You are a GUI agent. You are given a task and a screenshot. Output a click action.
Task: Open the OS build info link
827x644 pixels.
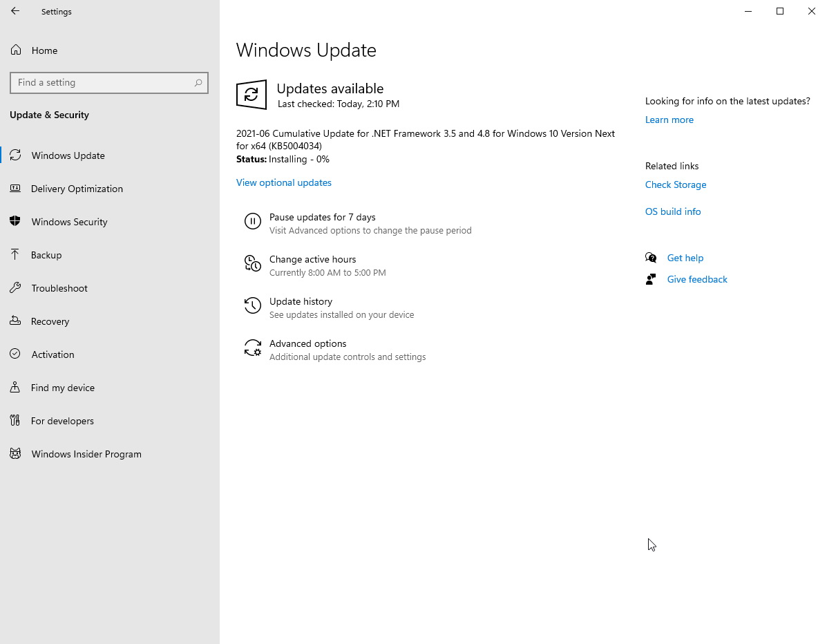click(672, 211)
